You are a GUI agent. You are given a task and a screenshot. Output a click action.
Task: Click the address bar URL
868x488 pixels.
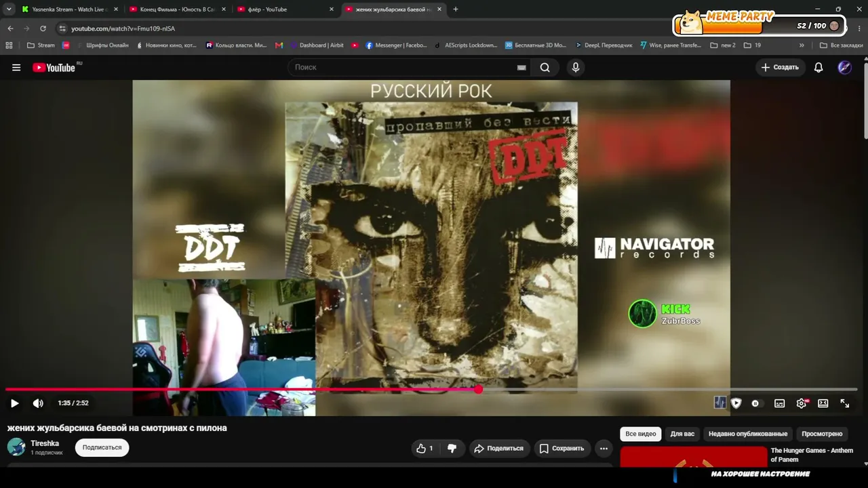pyautogui.click(x=123, y=28)
